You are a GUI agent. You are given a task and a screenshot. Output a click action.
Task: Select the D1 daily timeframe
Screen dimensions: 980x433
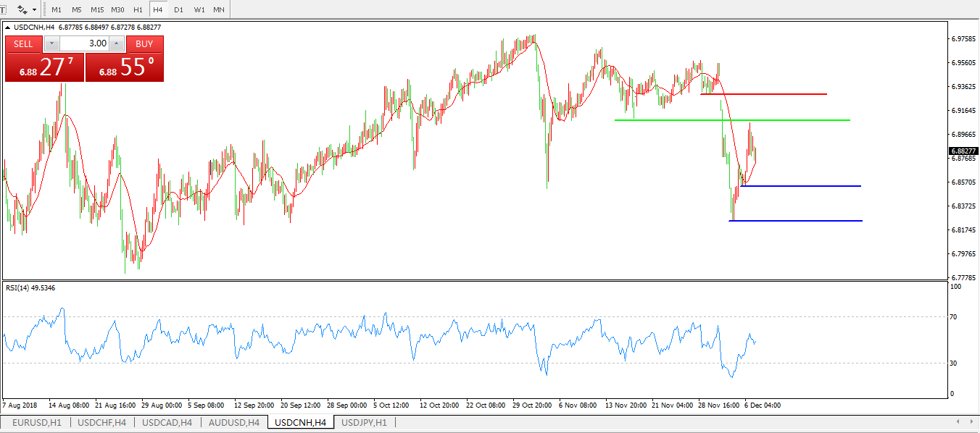tap(178, 10)
